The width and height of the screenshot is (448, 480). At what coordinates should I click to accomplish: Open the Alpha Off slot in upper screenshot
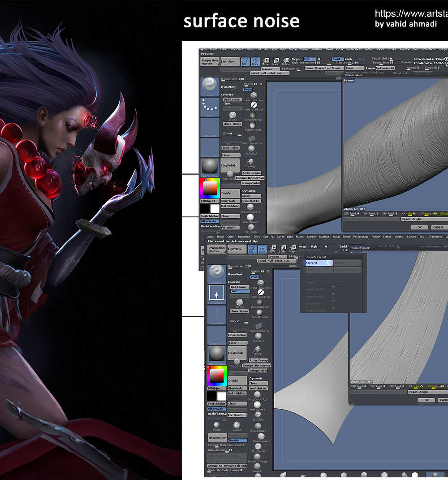point(210,127)
